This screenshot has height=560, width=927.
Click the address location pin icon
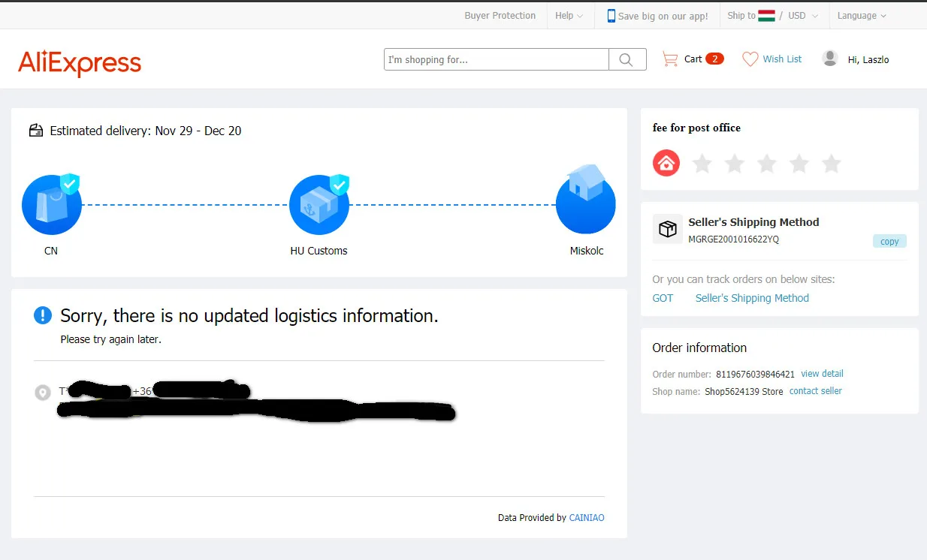pos(43,392)
